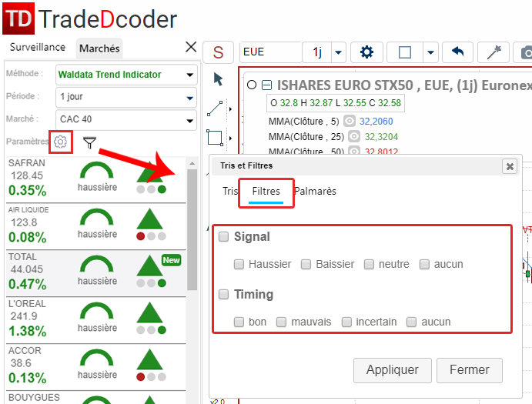The image size is (532, 404).
Task: Check the neutre signal option
Action: click(369, 264)
